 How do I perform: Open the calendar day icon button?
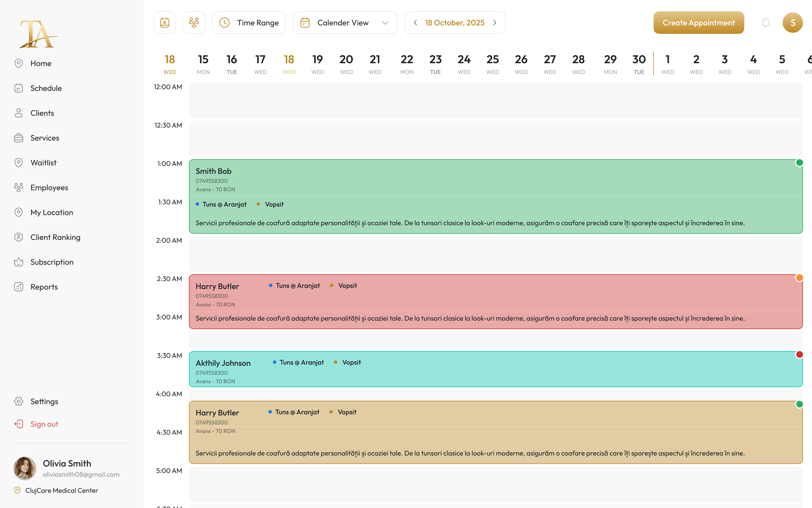pos(164,23)
